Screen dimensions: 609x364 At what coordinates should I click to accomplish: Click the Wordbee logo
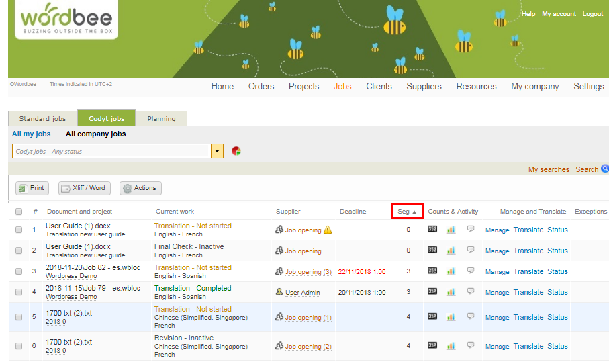click(66, 20)
